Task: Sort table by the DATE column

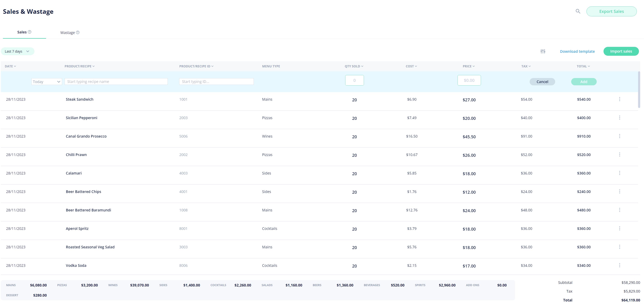Action: [10, 66]
